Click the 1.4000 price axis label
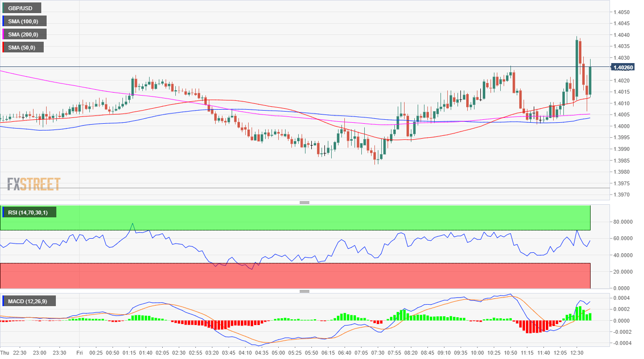 (622, 126)
